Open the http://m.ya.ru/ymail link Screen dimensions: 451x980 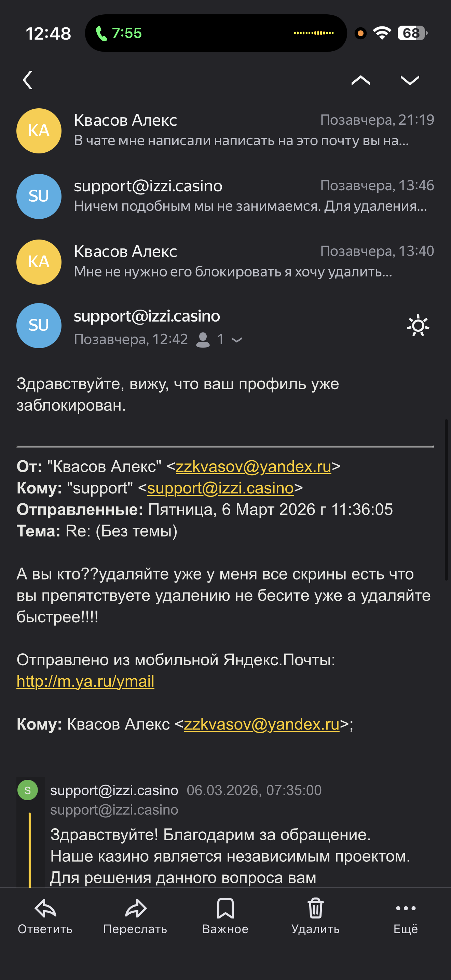click(x=85, y=681)
